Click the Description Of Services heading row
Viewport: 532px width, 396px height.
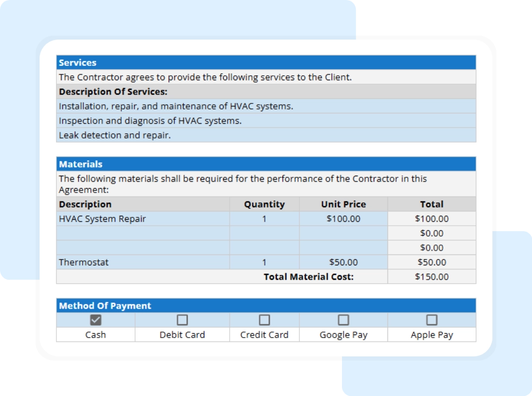click(x=266, y=92)
